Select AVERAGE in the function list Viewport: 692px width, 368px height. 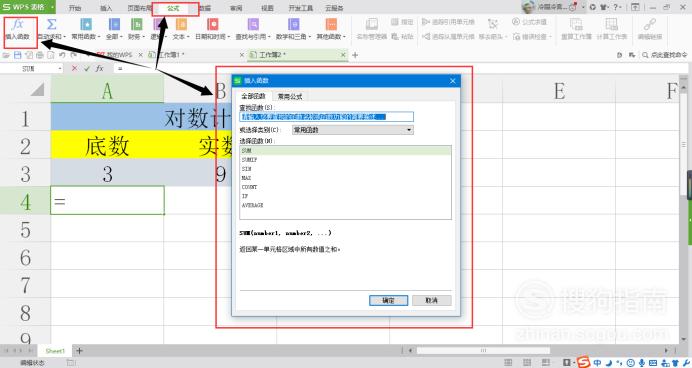345,205
